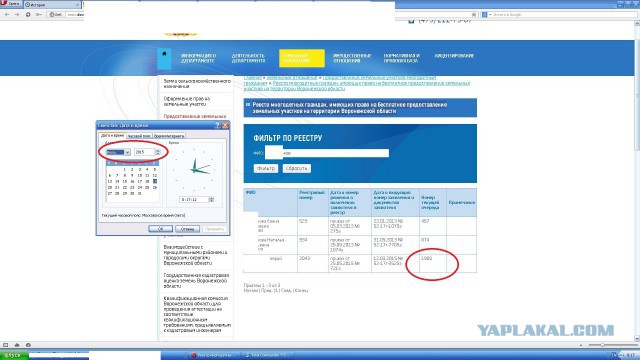Click the year field in date dialog
This screenshot has width=640, height=360.
[x=145, y=152]
